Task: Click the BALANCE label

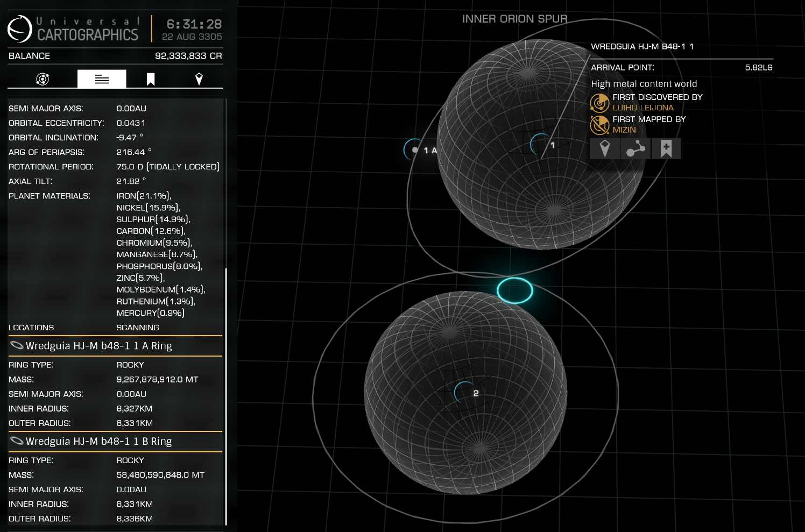Action: click(x=29, y=56)
